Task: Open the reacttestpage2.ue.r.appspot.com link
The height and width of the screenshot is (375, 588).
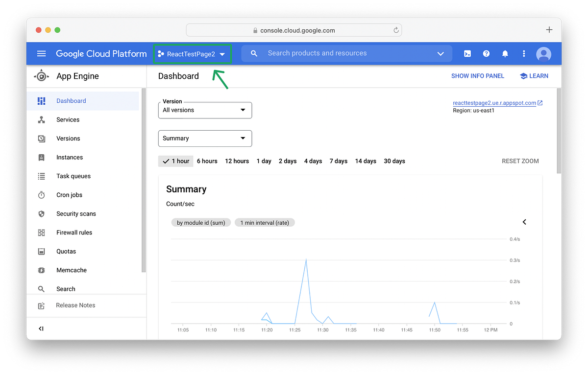Action: 494,103
